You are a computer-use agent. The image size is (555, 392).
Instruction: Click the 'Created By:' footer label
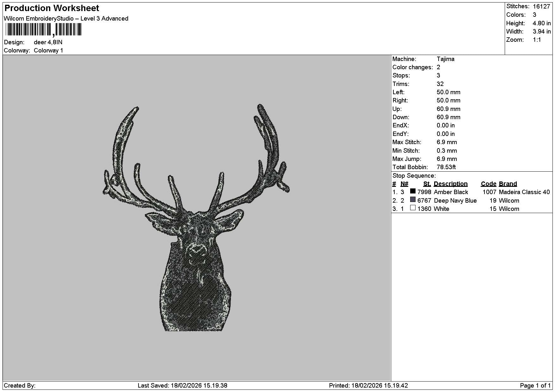click(x=20, y=386)
